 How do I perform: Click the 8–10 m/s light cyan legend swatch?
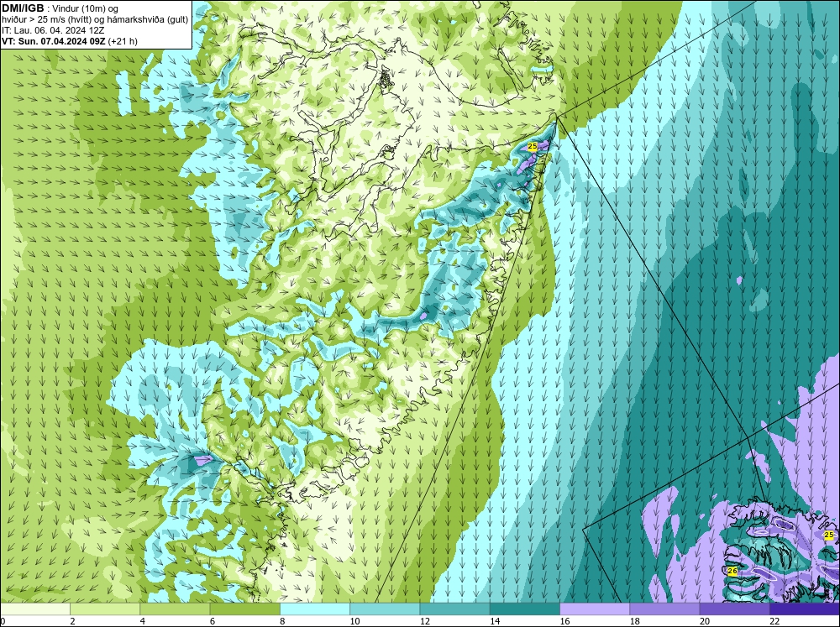pos(315,609)
